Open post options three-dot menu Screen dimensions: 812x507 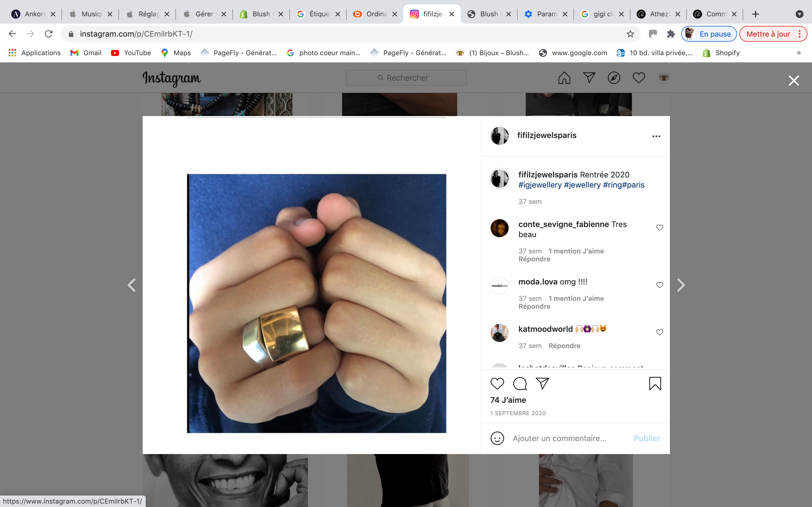coord(656,136)
